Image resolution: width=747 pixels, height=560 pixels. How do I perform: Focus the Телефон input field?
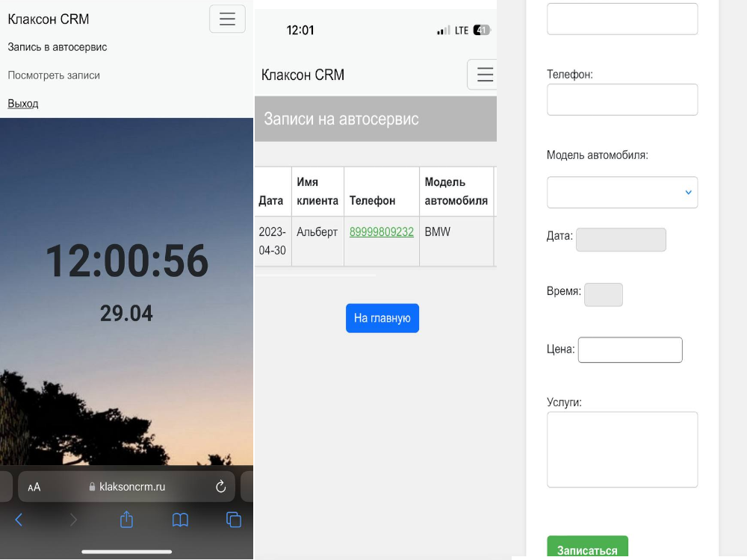pos(622,100)
